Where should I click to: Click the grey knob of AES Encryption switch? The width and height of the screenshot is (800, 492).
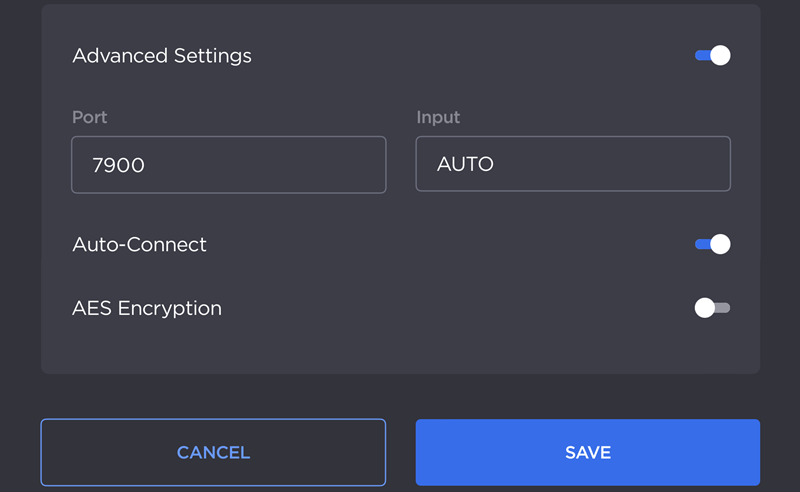[x=705, y=308]
